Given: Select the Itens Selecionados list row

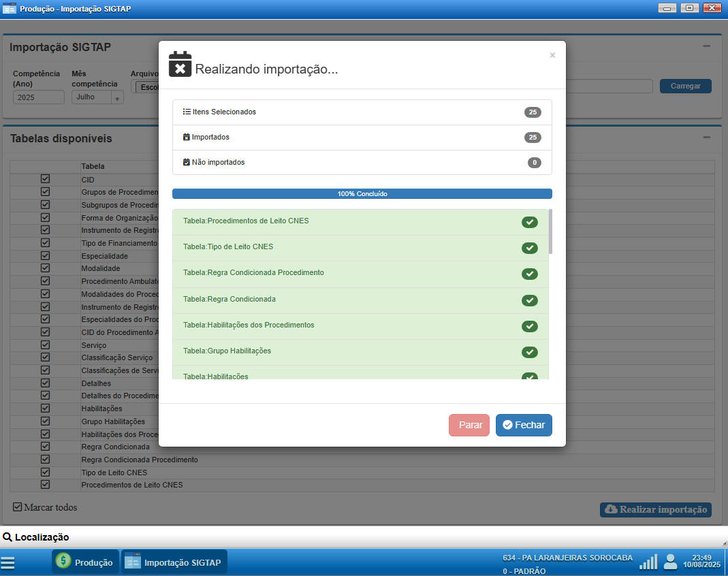Looking at the screenshot, I should pos(362,112).
